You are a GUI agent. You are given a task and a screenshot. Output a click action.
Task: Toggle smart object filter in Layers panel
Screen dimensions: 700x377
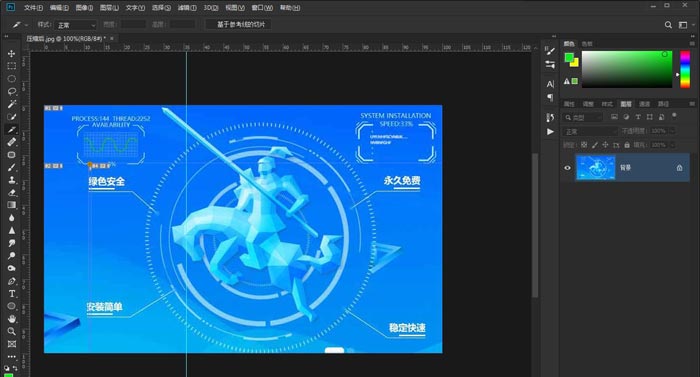(x=661, y=117)
